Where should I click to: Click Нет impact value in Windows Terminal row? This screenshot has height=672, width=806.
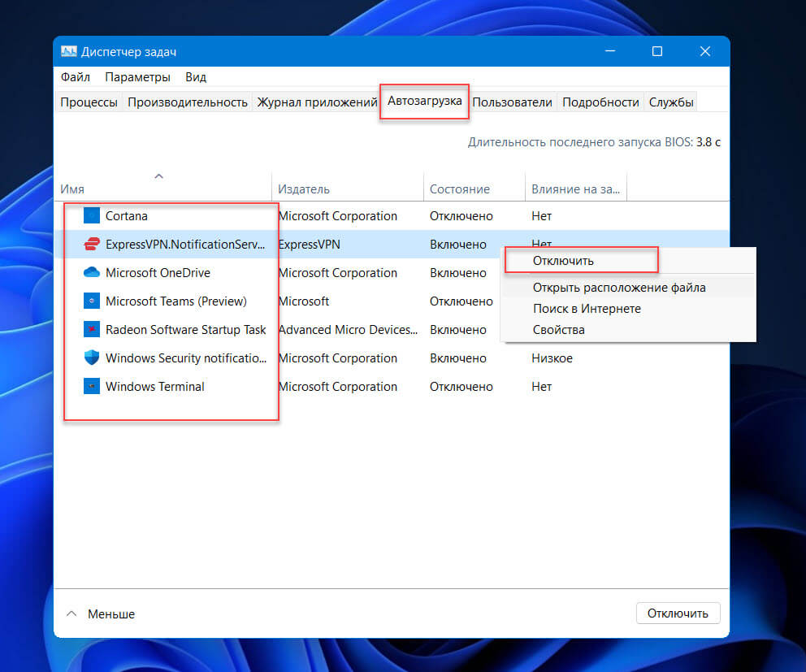(x=541, y=387)
